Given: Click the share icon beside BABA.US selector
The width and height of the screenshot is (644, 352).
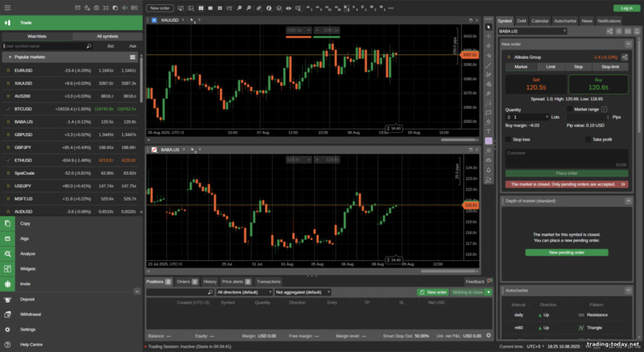Looking at the screenshot, I should (610, 31).
